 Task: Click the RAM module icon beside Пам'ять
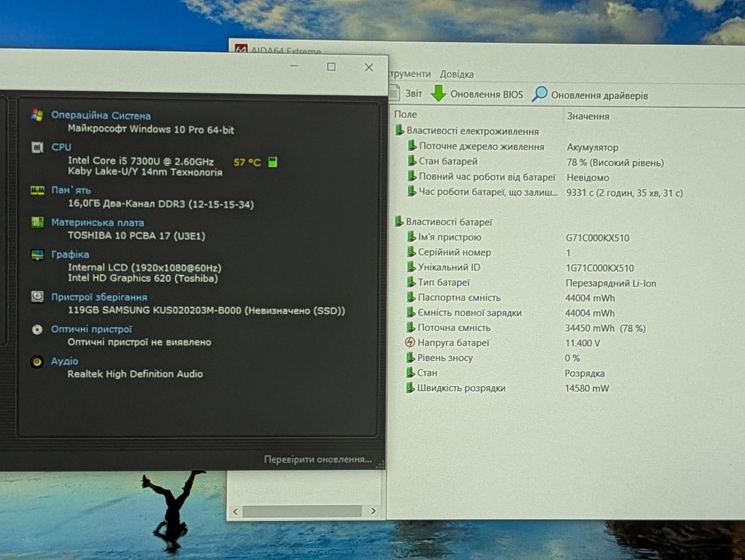37,190
